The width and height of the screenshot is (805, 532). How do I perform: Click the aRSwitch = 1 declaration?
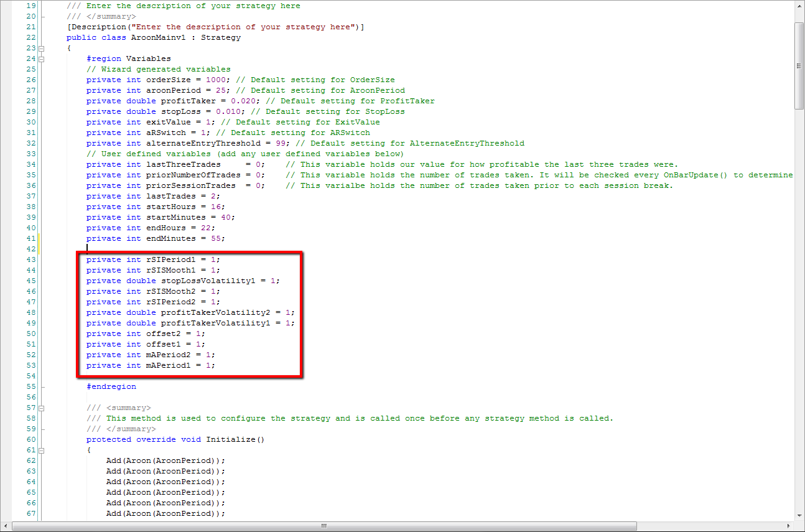[x=148, y=133]
